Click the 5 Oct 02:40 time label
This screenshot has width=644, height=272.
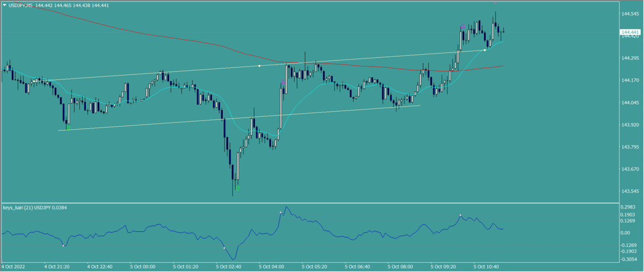click(x=228, y=266)
